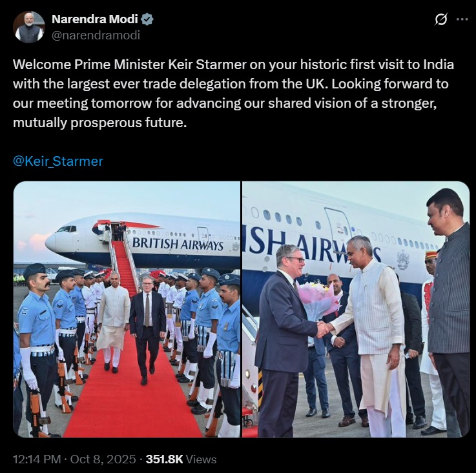Image resolution: width=476 pixels, height=473 pixels.
Task: Click the 351.8K view count
Action: tap(164, 459)
